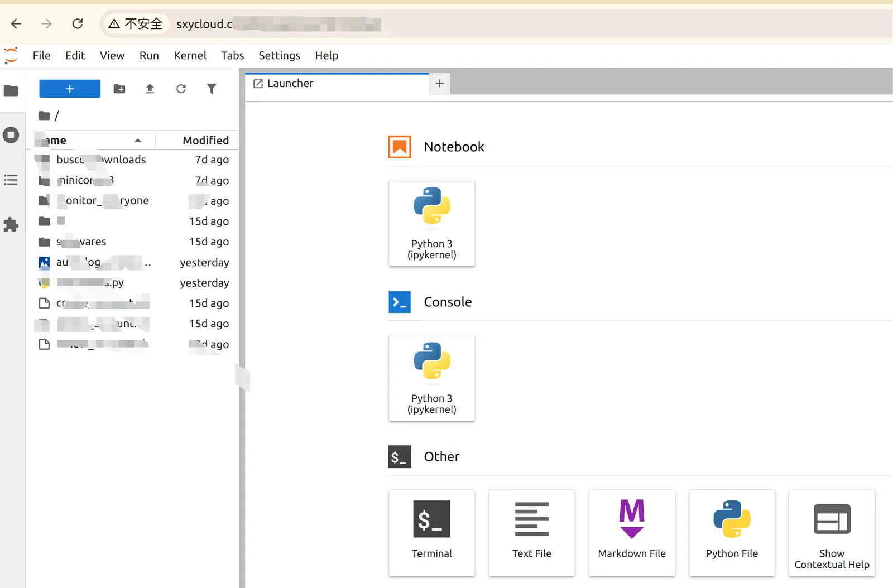The width and height of the screenshot is (893, 588).
Task: Click the New Folder icon
Action: click(x=119, y=89)
